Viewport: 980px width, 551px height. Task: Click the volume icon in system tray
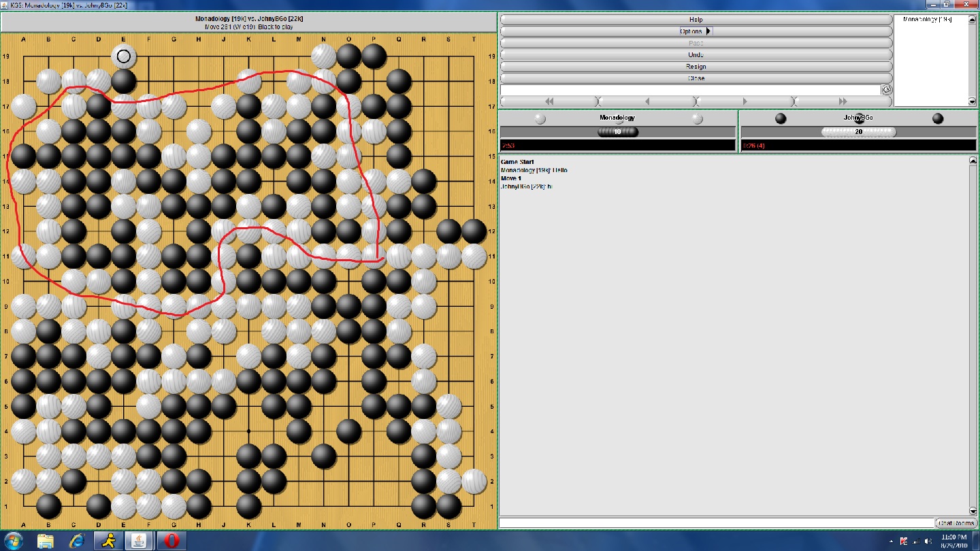(930, 541)
